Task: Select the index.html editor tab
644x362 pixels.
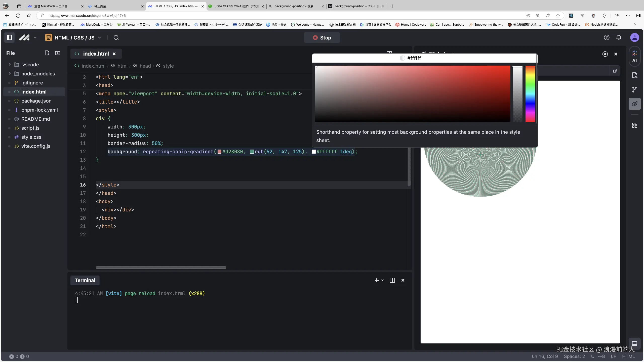Action: (96, 54)
